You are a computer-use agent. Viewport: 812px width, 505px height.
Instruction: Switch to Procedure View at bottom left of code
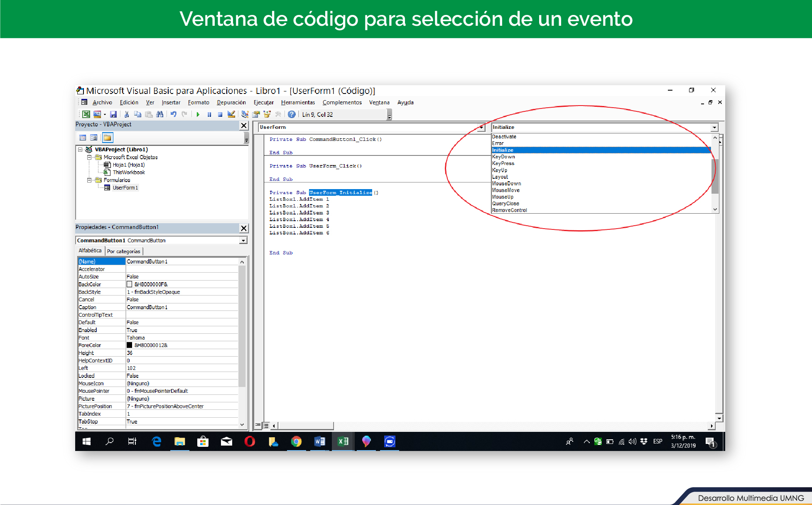[x=258, y=425]
